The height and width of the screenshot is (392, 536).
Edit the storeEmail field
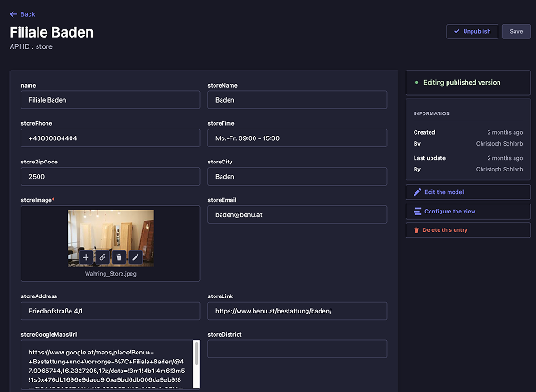(297, 214)
